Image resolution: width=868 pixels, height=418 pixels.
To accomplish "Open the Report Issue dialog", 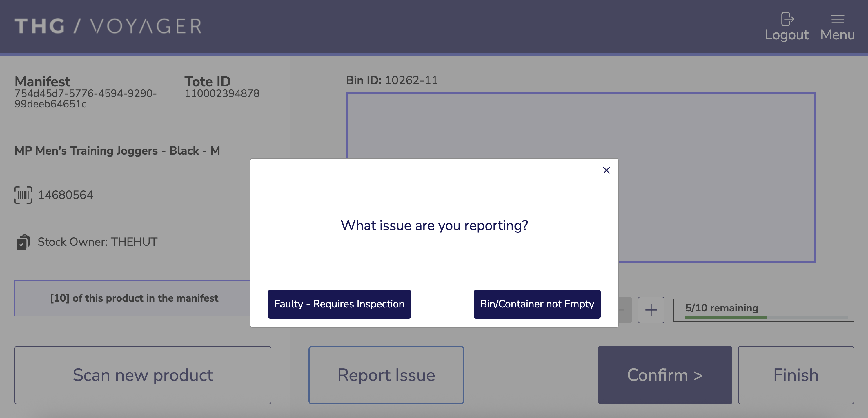I will 386,375.
